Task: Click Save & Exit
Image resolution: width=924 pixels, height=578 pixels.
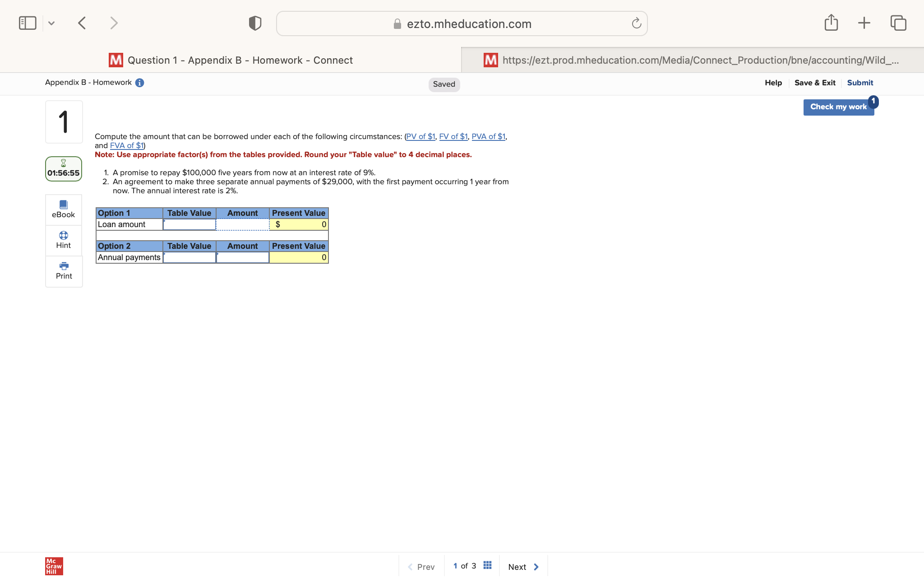Action: 815,82
